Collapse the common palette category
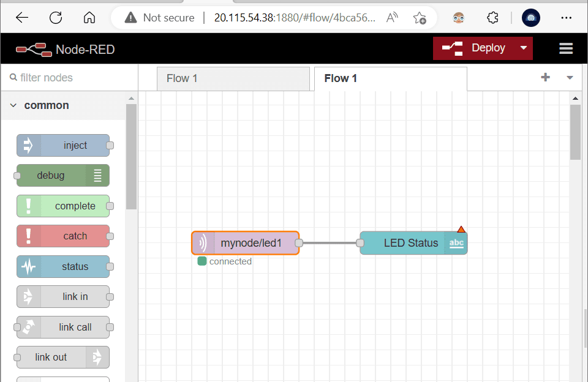Image resolution: width=588 pixels, height=382 pixels. coord(64,105)
